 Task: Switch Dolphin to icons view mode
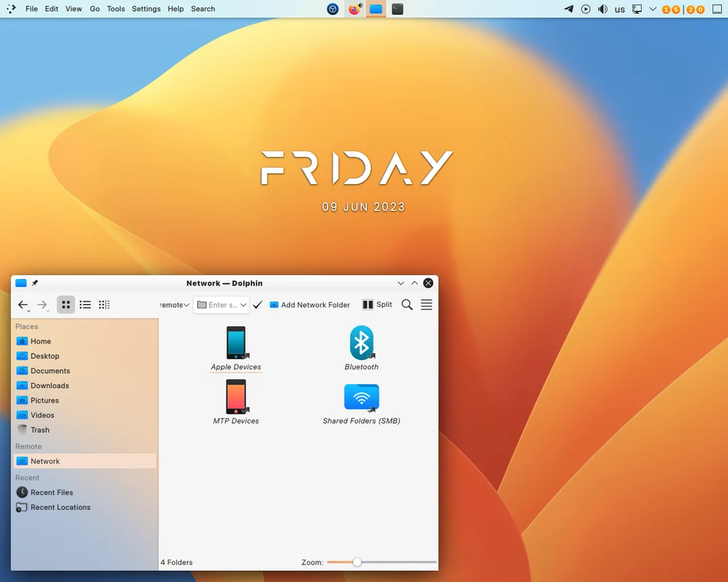point(65,304)
